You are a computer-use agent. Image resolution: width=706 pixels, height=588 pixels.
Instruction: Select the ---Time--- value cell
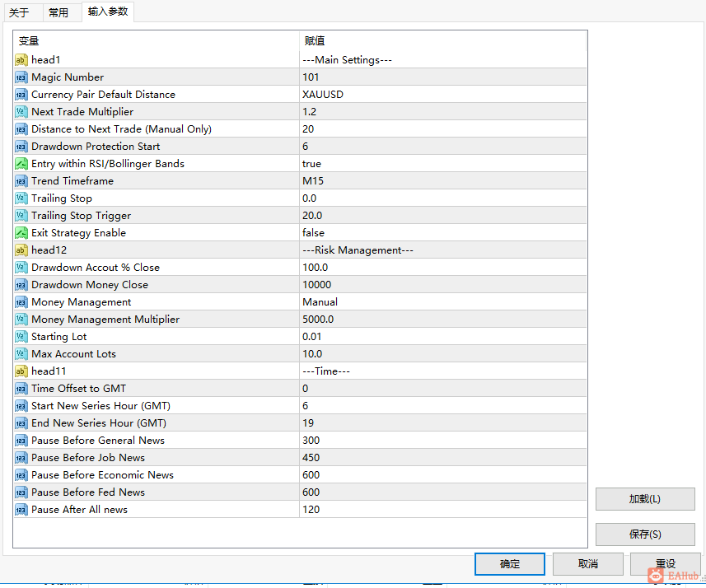[443, 371]
